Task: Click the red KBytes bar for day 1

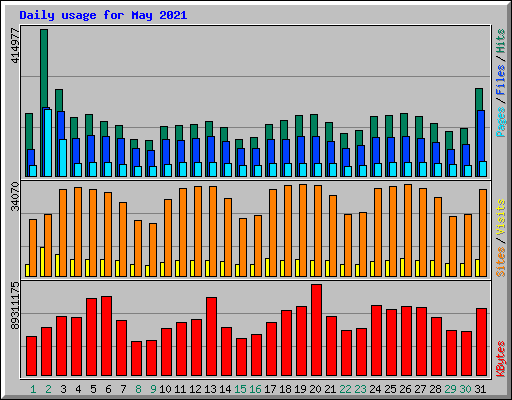Action: click(31, 356)
